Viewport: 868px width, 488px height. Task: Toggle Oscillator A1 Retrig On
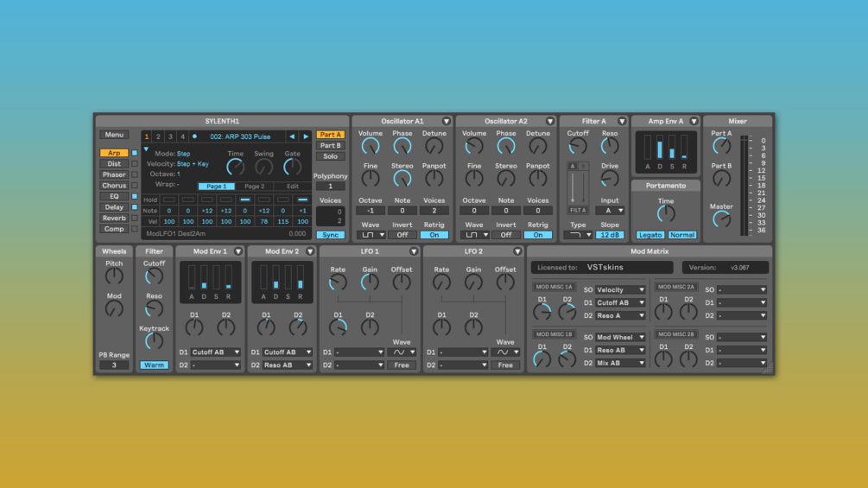pos(434,235)
